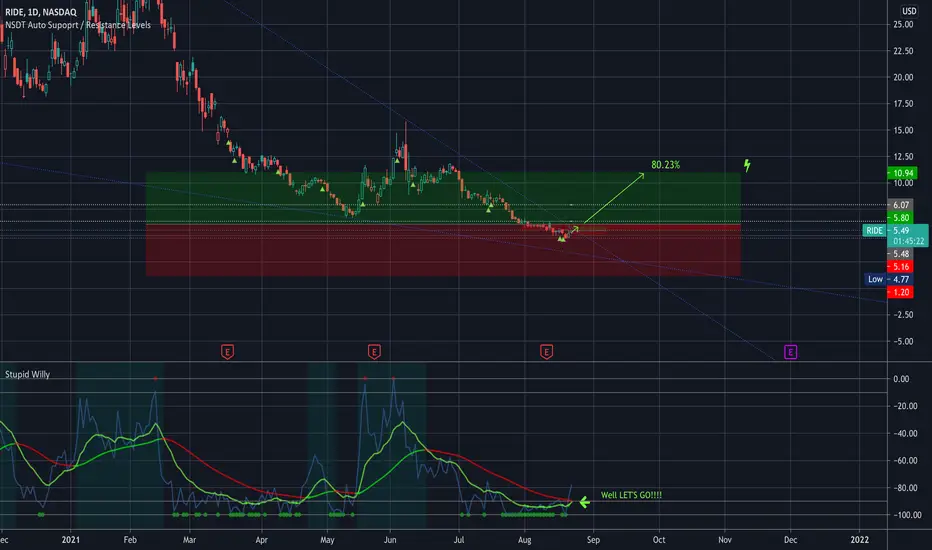Select the NSDT Auto Support / Resistance Levels indicator label
This screenshot has width=932, height=550.
coord(78,25)
